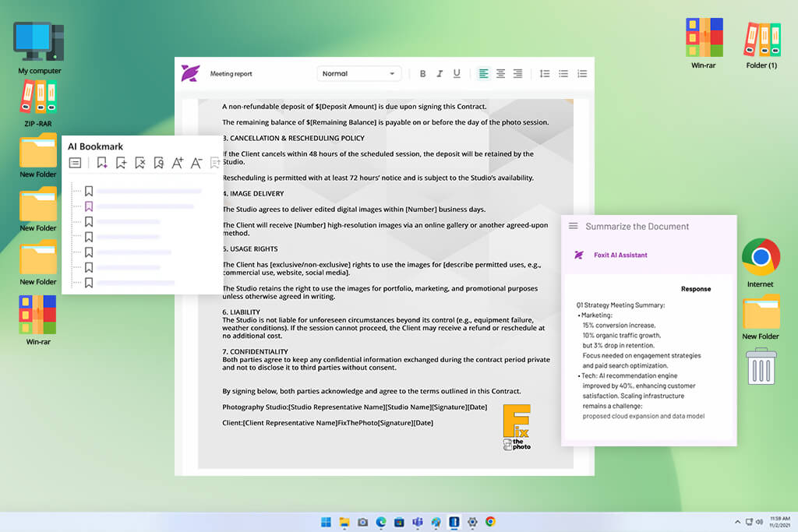Click the Meeting report document title
The width and height of the screenshot is (798, 532).
tap(231, 74)
